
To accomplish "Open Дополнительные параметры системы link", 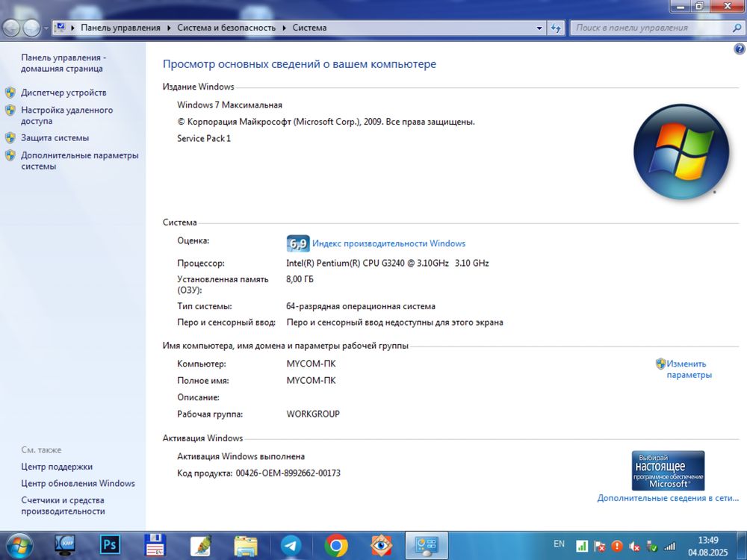I will tap(80, 161).
